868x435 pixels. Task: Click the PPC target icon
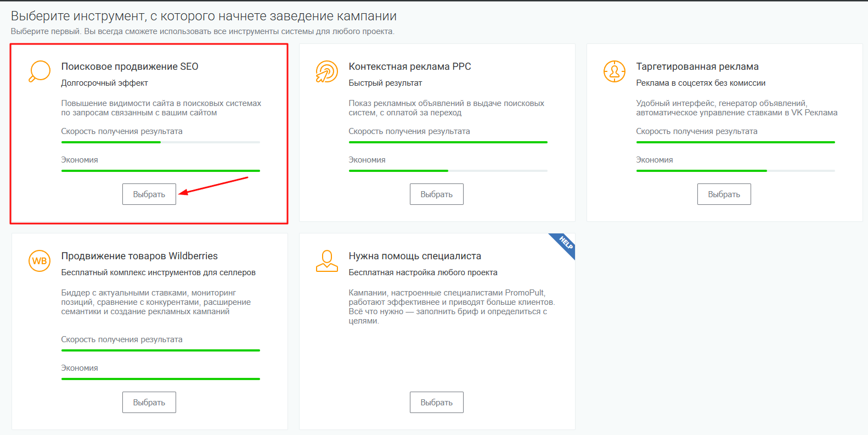[x=326, y=71]
